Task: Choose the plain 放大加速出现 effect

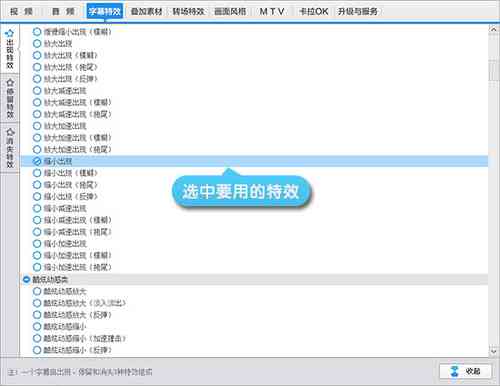Action: coord(60,126)
